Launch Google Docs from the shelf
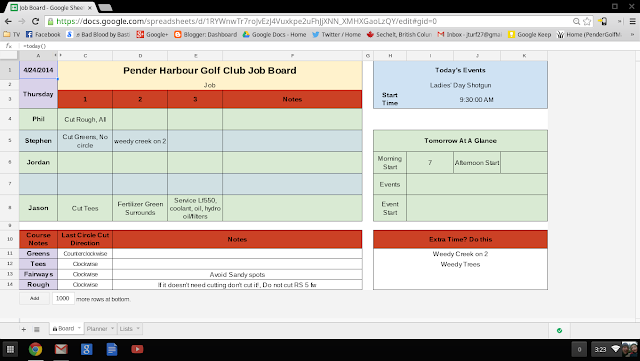640x361 pixels. pyautogui.click(x=112, y=349)
